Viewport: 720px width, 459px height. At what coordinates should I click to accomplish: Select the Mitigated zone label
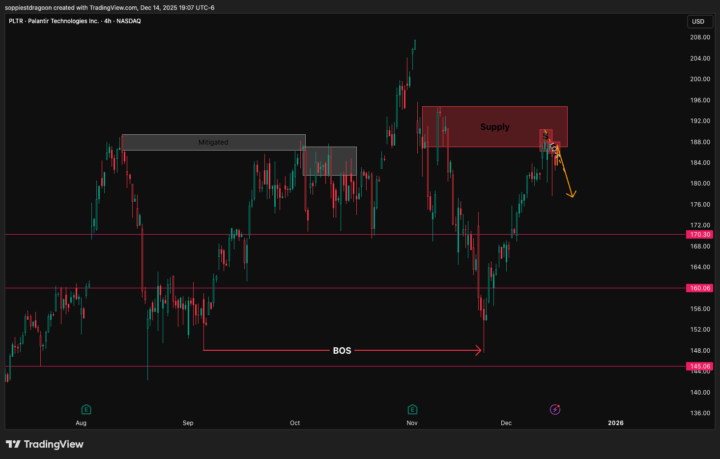[213, 142]
